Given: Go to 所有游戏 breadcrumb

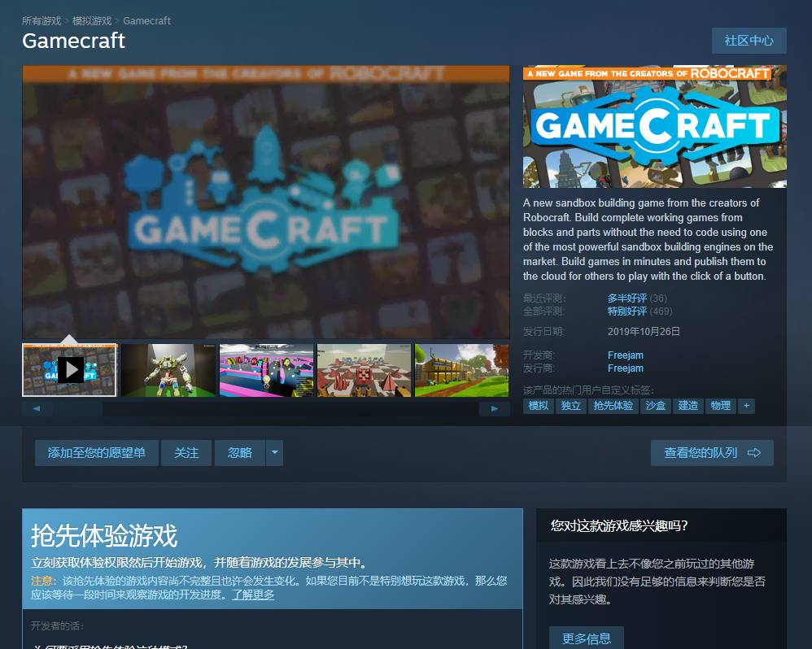Looking at the screenshot, I should 41,20.
